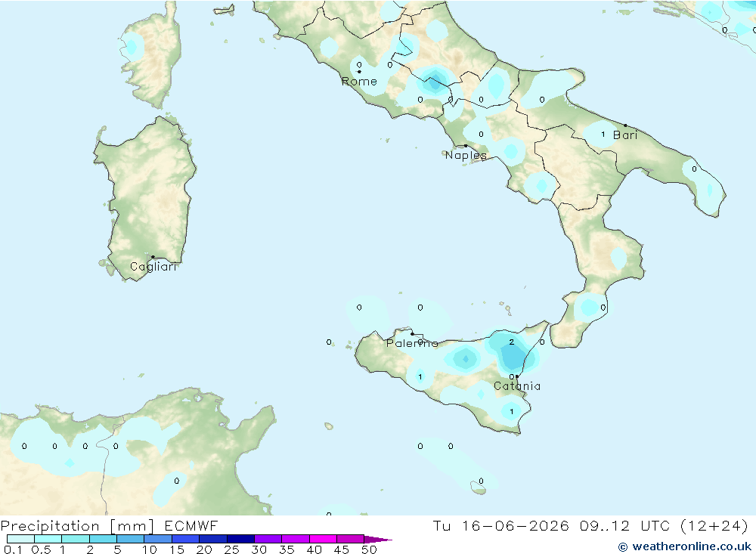Select the ECMWF model label
756x554 pixels.
191,526
